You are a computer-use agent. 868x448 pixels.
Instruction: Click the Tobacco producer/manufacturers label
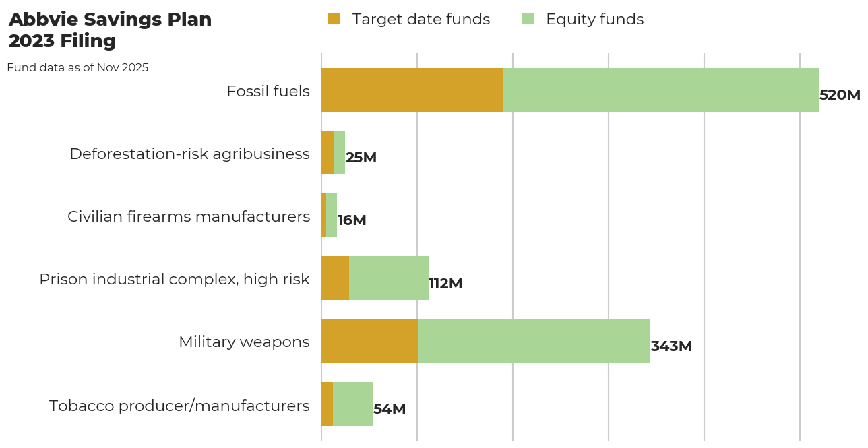point(179,406)
